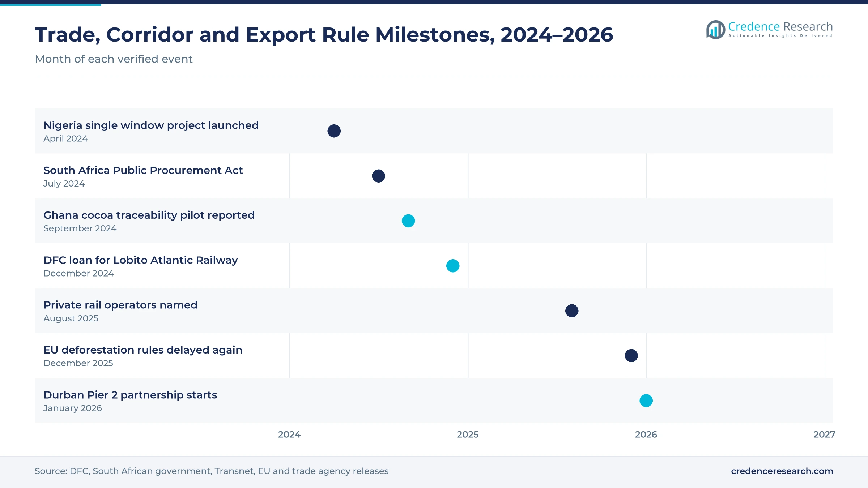868x488 pixels.
Task: Click the Ghana cocoa traceability September 2024 dot
Action: coord(408,221)
